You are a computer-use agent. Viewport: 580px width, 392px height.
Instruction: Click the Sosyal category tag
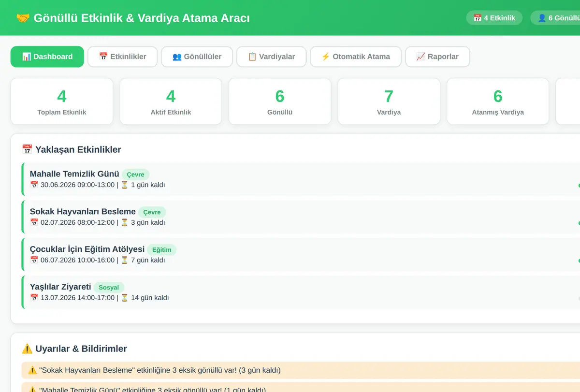pyautogui.click(x=109, y=288)
